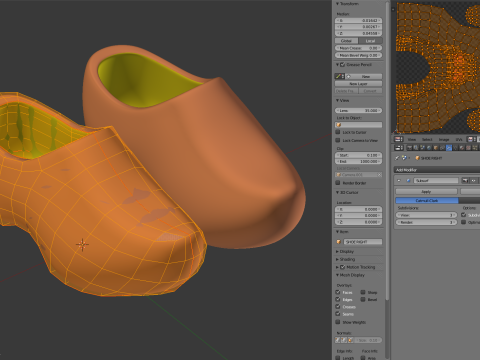
Task: Collapse the View panel
Action: tap(337, 100)
